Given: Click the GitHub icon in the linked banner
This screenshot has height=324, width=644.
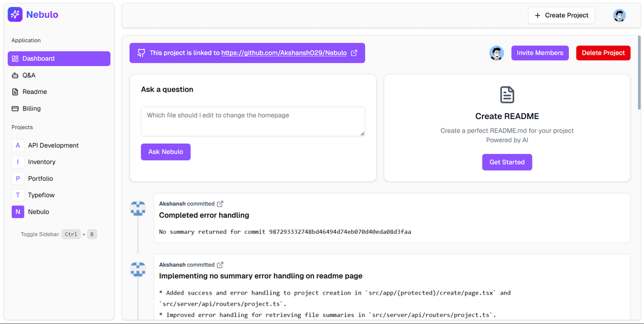Looking at the screenshot, I should pos(141,53).
